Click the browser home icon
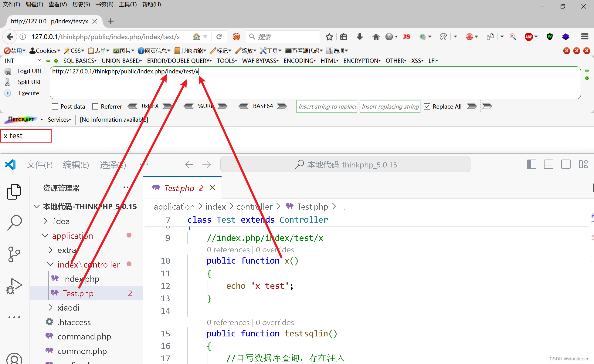Image resolution: width=594 pixels, height=364 pixels. [376, 37]
